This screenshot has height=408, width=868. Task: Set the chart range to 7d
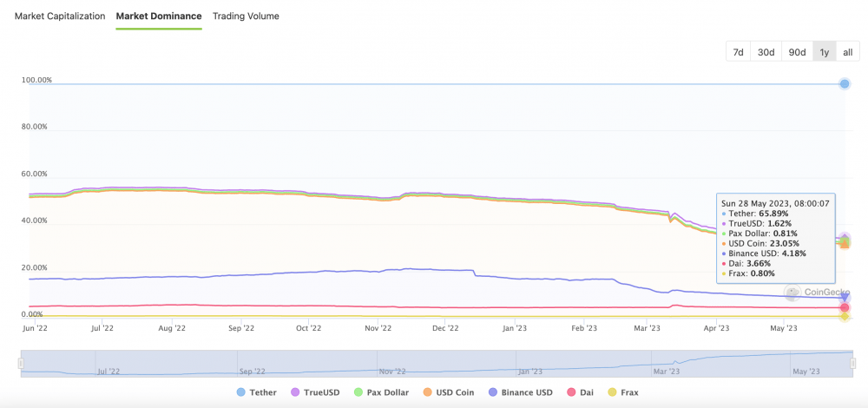(x=738, y=52)
